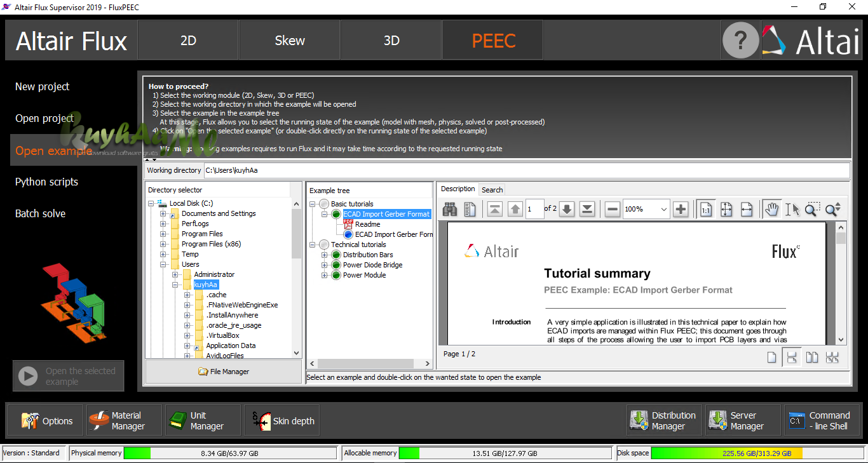
Task: Switch to continuous facing pages layout
Action: tap(832, 357)
